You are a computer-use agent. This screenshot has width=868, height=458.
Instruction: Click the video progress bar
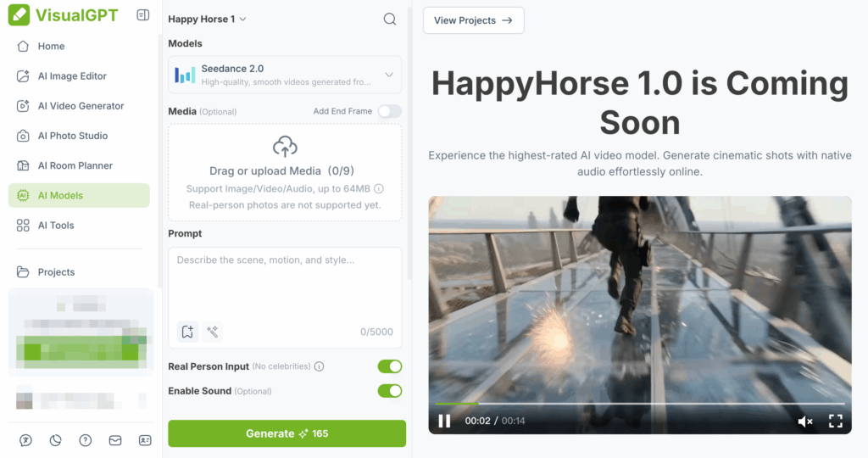click(x=640, y=404)
